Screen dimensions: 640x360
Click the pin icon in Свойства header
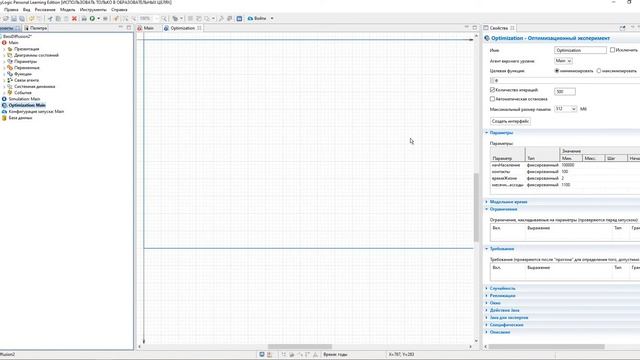click(x=622, y=28)
